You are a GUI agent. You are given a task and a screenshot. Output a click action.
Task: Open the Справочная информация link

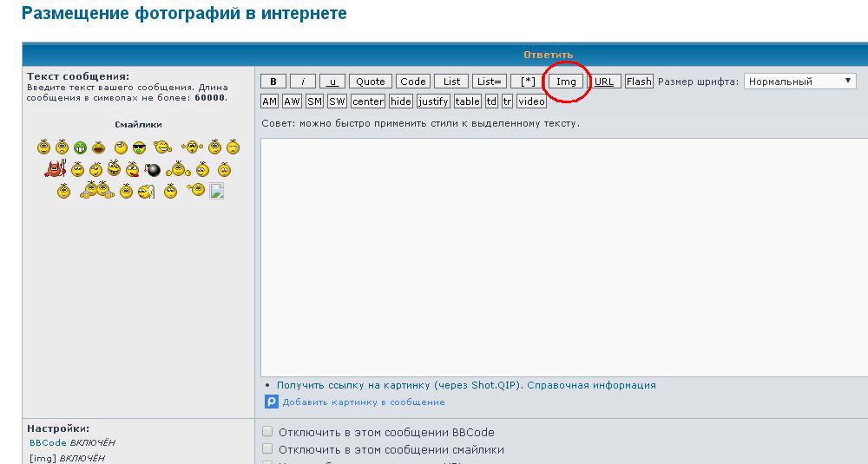[591, 385]
